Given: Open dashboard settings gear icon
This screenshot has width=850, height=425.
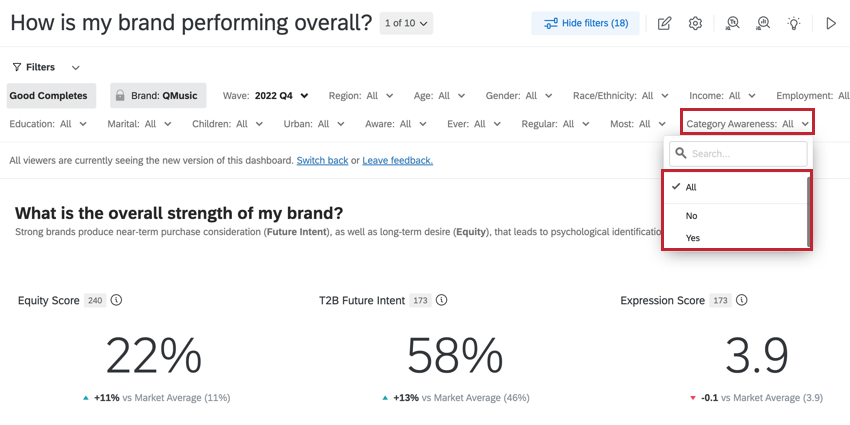Looking at the screenshot, I should [x=695, y=23].
